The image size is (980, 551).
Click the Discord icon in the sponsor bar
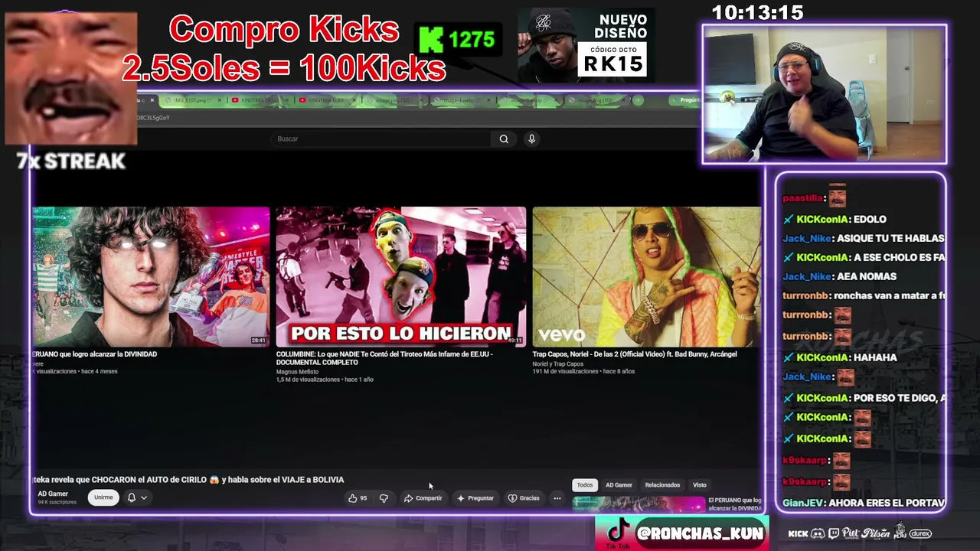[818, 533]
